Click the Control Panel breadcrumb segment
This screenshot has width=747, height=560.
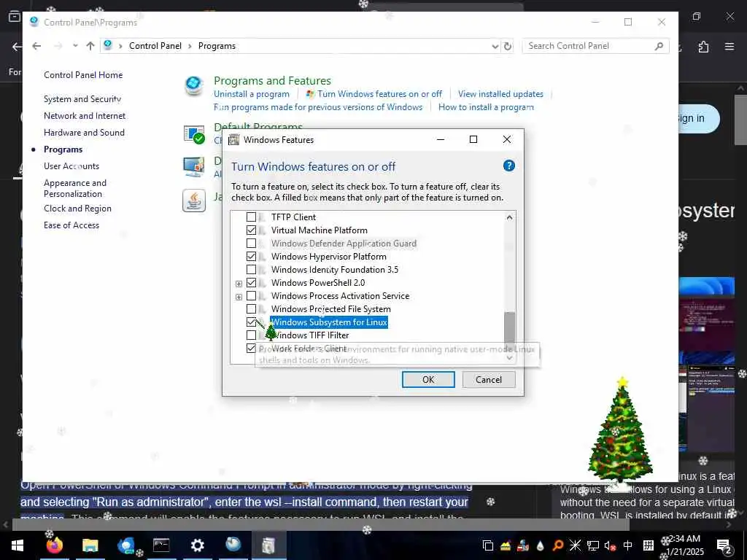coord(155,46)
